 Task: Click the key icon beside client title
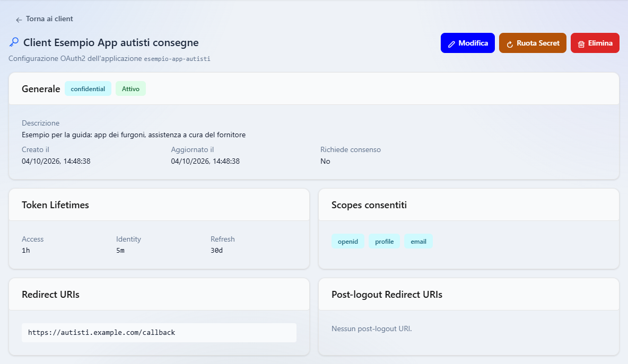tap(14, 42)
